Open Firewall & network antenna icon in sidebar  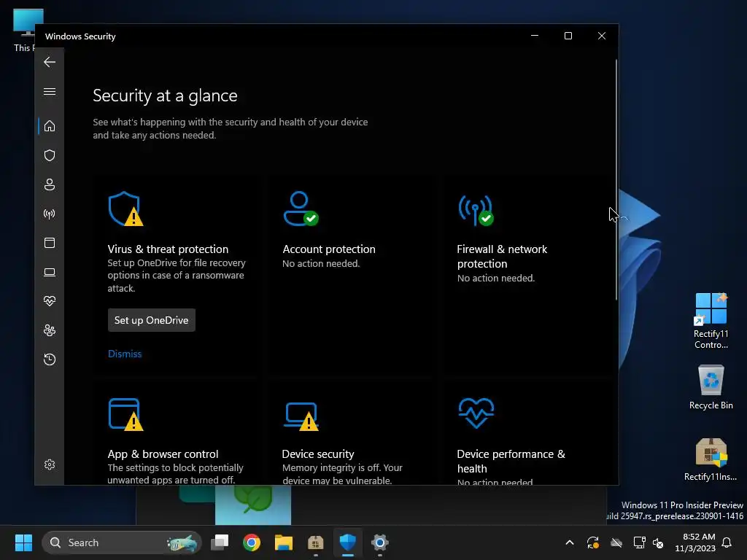pyautogui.click(x=50, y=214)
